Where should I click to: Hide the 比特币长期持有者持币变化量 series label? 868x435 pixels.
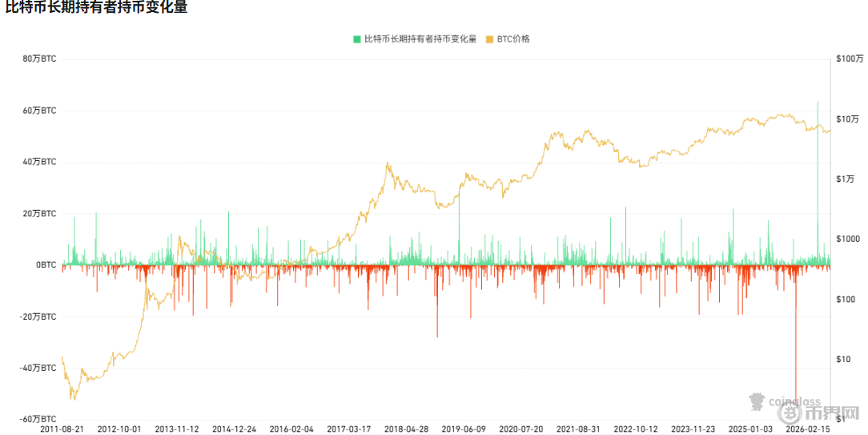point(420,39)
